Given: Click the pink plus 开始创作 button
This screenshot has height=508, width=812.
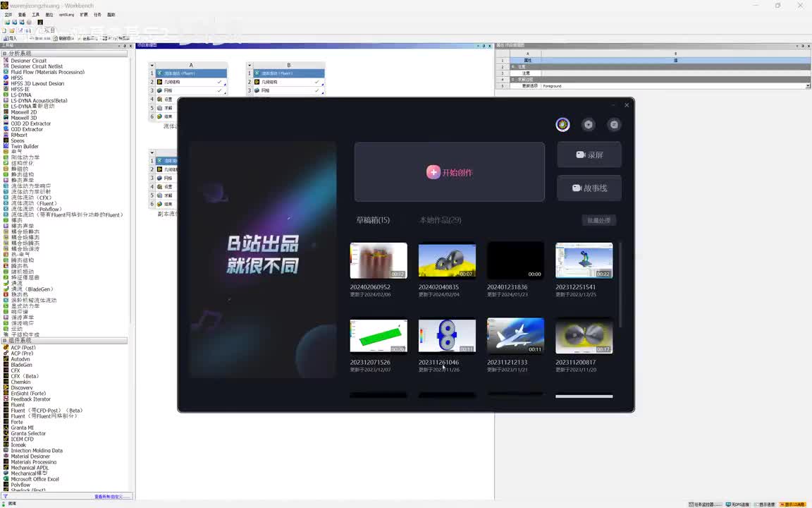Looking at the screenshot, I should [x=450, y=172].
